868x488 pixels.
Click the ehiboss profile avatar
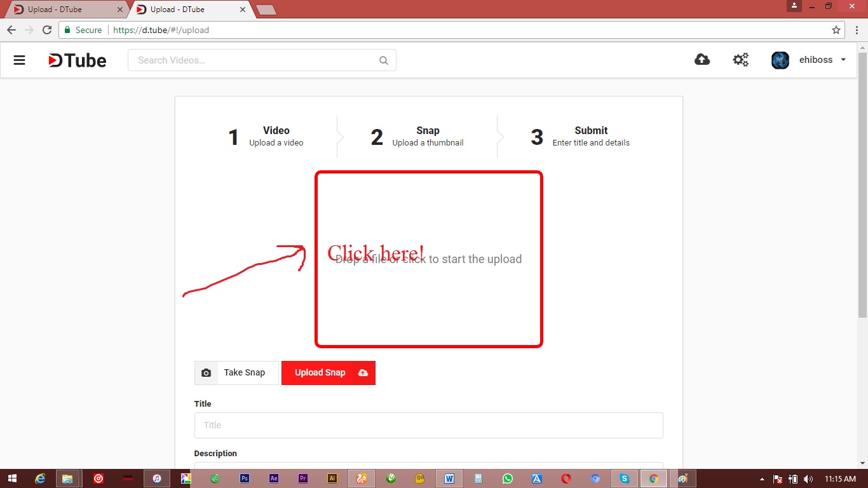(x=780, y=60)
